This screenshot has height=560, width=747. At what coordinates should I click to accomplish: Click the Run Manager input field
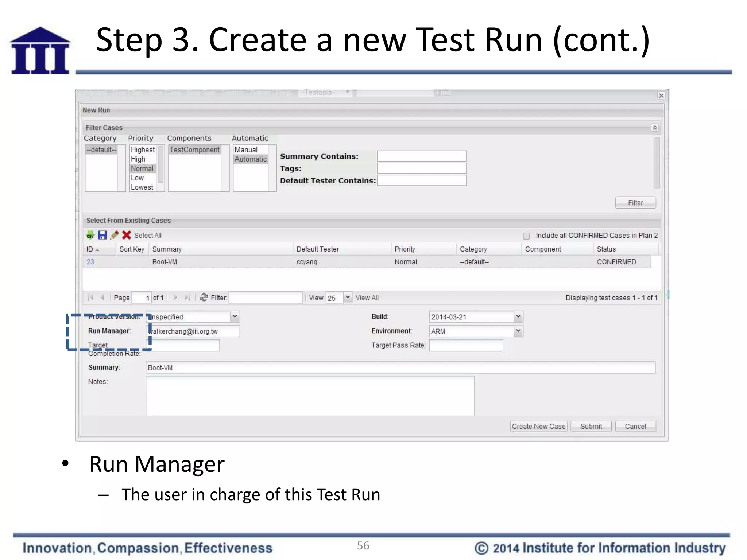coord(193,331)
